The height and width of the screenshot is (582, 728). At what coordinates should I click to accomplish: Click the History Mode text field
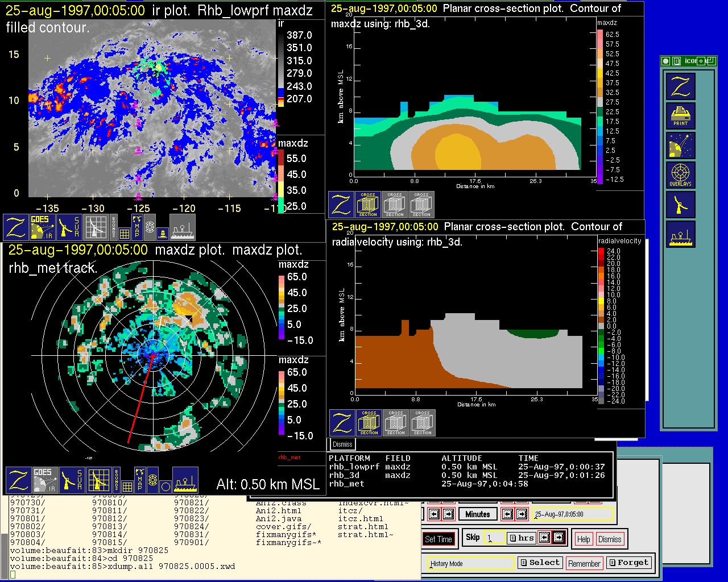coord(471,564)
